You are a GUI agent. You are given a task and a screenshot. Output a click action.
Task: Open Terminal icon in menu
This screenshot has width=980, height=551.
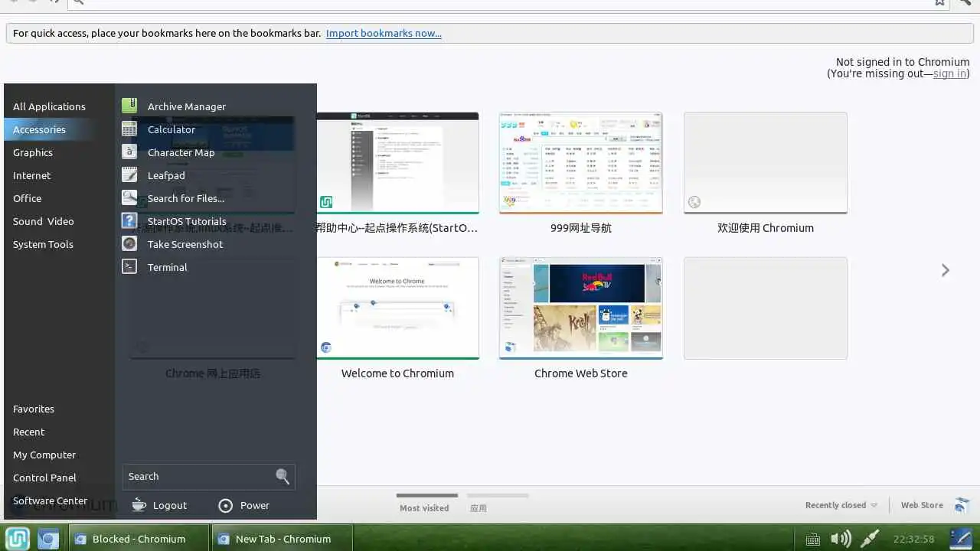click(129, 266)
